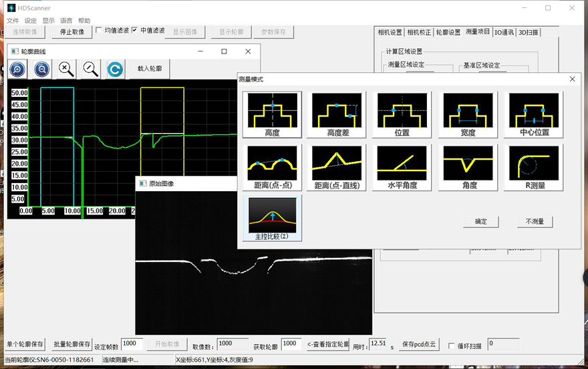Close the 测量模式 dialog
The image size is (588, 369).
point(572,79)
